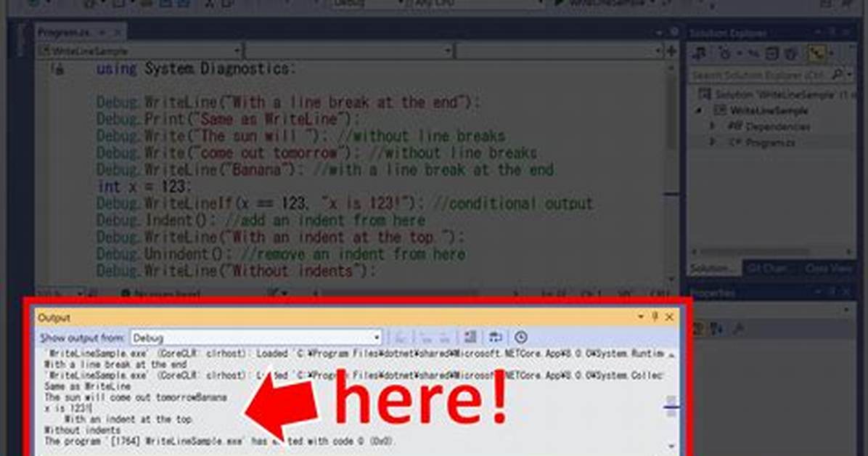The image size is (868, 456).
Task: Click Collapse All icon in Solution Explorer toolbar
Action: tap(771, 53)
